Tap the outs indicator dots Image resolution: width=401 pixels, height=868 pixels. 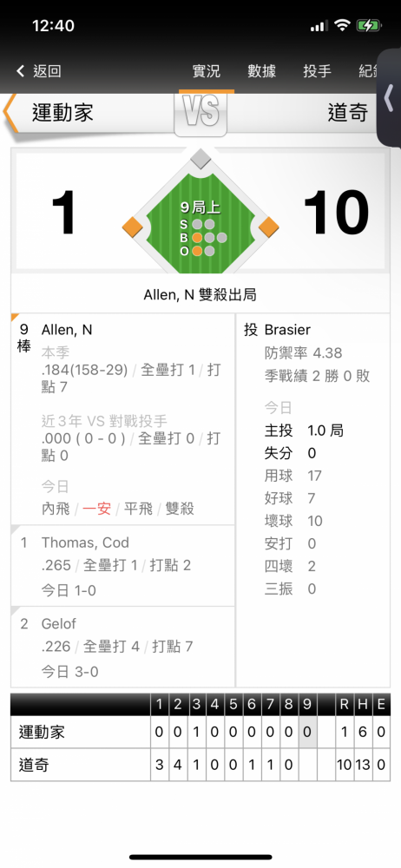pyautogui.click(x=203, y=251)
